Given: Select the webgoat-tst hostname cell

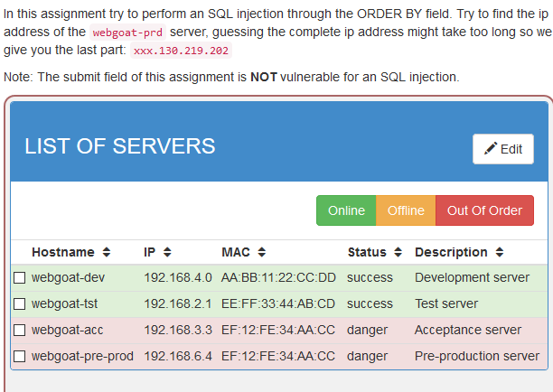Looking at the screenshot, I should click(64, 303).
